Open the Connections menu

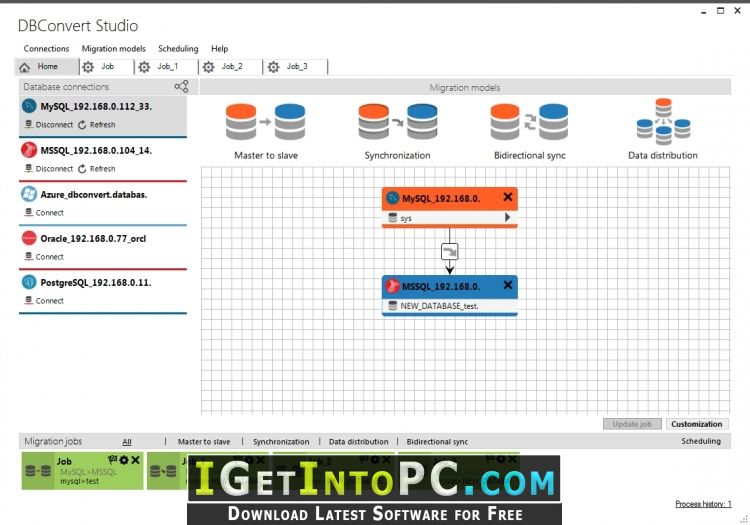pyautogui.click(x=46, y=48)
